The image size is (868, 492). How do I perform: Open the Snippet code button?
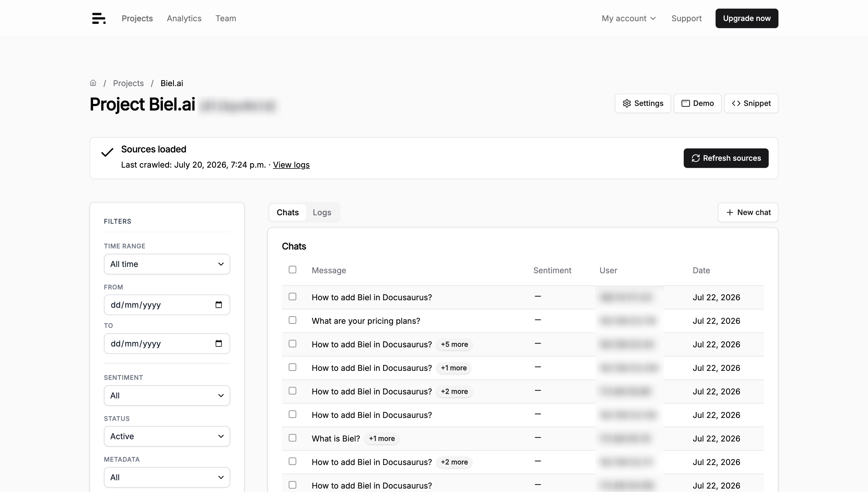tap(751, 103)
